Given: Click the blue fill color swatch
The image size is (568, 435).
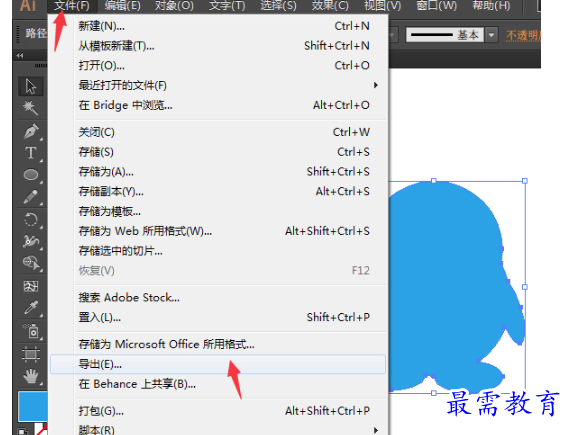Looking at the screenshot, I should pos(33,406).
